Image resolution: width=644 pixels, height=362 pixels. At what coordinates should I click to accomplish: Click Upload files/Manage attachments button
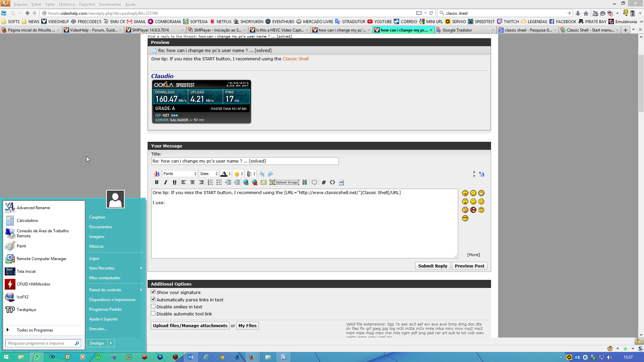(190, 325)
